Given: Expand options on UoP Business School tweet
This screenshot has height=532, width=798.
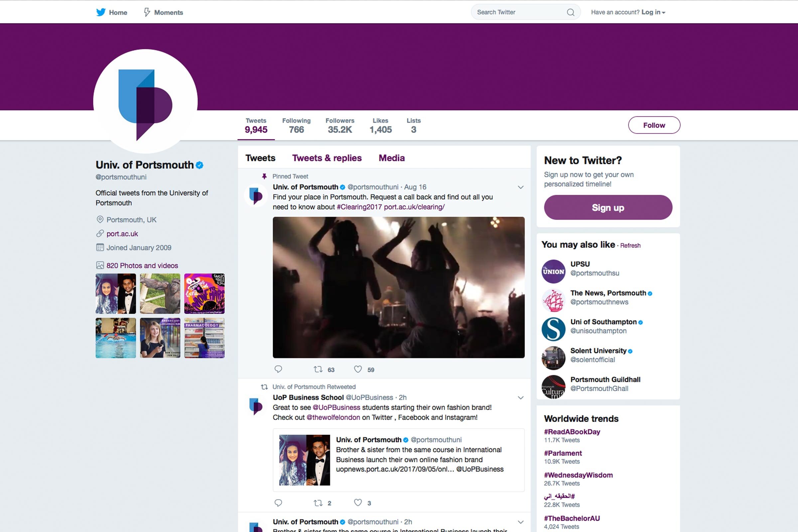Looking at the screenshot, I should point(520,398).
